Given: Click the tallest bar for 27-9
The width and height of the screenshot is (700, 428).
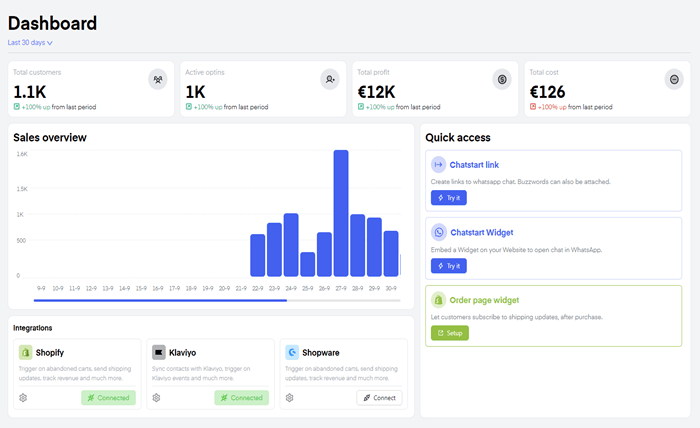Looking at the screenshot, I should click(x=341, y=213).
